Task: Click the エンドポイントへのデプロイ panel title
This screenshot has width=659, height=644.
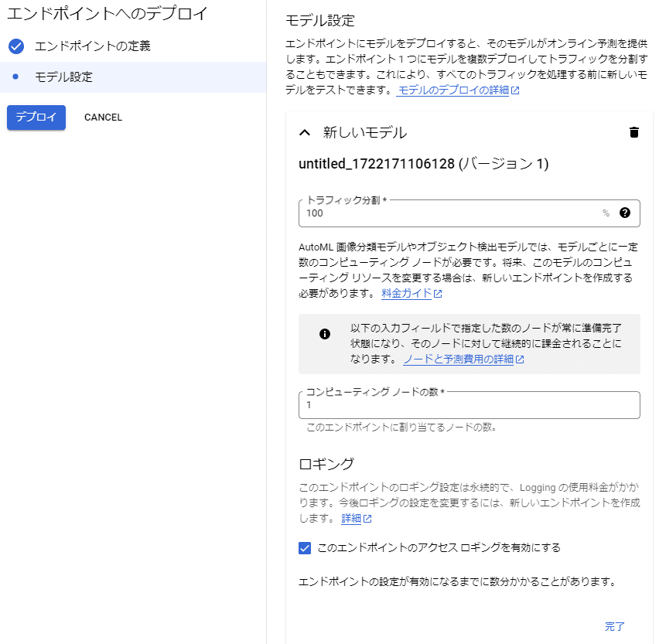Action: click(x=108, y=13)
